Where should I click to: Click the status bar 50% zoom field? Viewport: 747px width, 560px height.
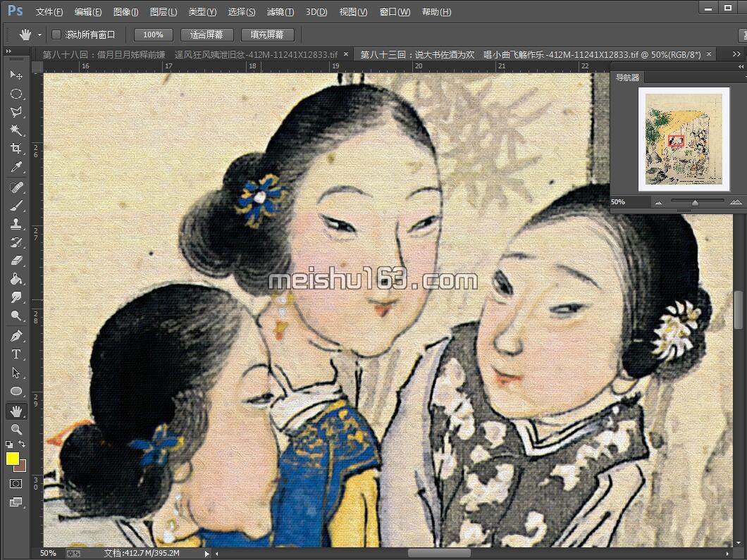(x=48, y=554)
